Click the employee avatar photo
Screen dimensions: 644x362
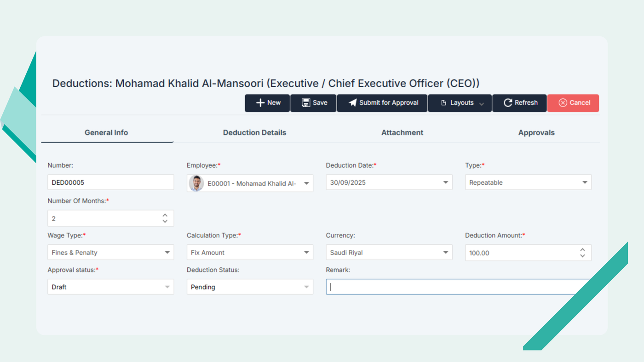click(196, 183)
